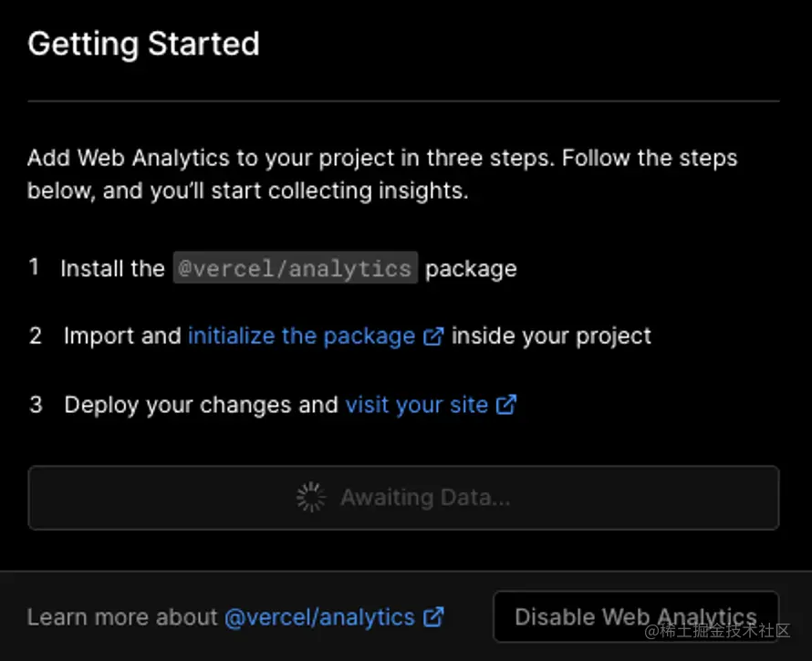Click external link icon in the footer
This screenshot has width=812, height=661.
433,617
